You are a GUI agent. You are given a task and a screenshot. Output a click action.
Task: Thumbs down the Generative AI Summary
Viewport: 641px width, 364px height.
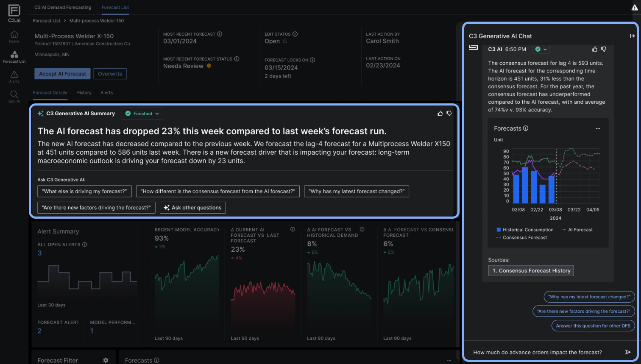pyautogui.click(x=449, y=114)
